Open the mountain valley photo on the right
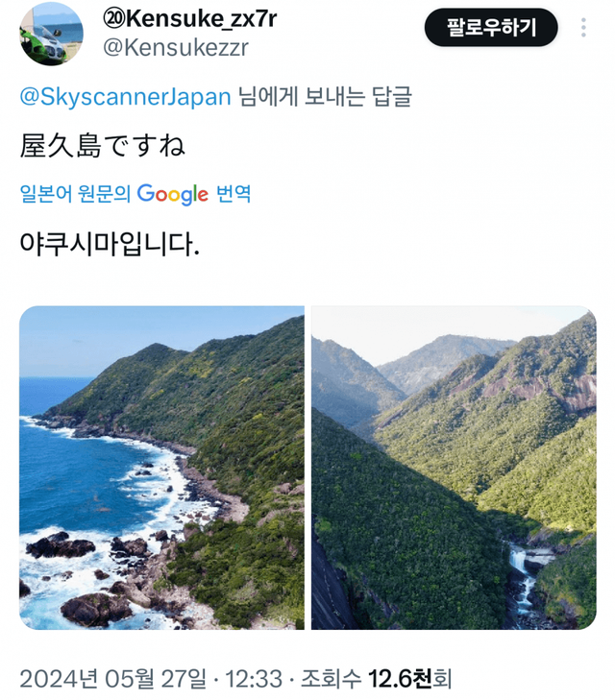Viewport: 615px width, 700px height. (x=454, y=468)
